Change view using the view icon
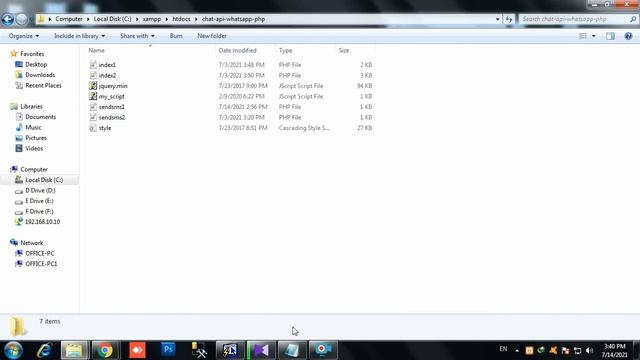 583,36
